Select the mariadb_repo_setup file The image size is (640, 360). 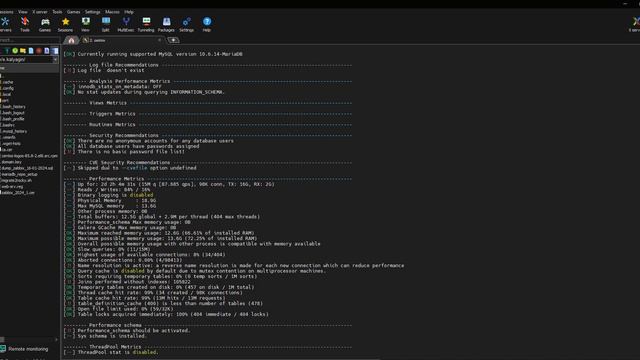tap(19, 174)
